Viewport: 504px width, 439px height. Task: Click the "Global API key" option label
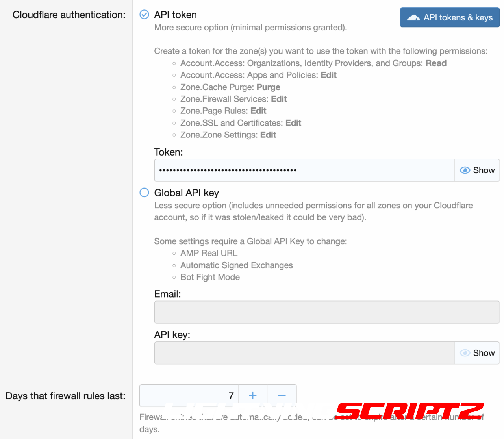pos(186,193)
